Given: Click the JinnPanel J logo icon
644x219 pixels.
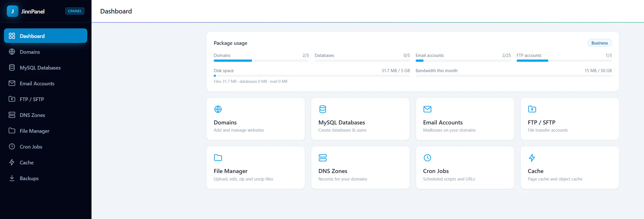Looking at the screenshot, I should [x=12, y=11].
